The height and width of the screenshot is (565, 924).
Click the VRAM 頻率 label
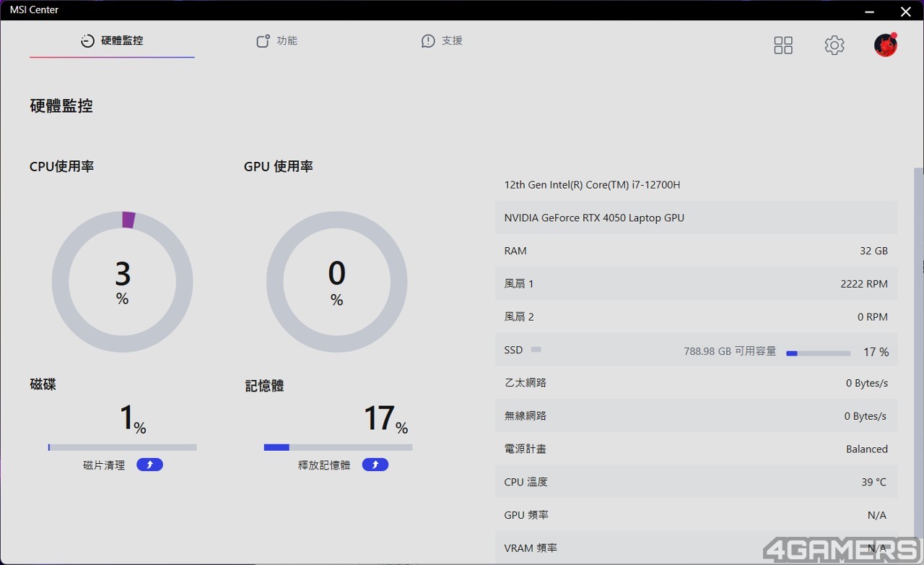pyautogui.click(x=531, y=548)
